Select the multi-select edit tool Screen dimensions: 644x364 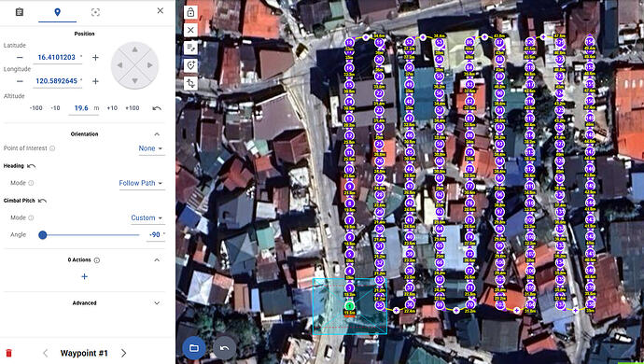tap(190, 48)
